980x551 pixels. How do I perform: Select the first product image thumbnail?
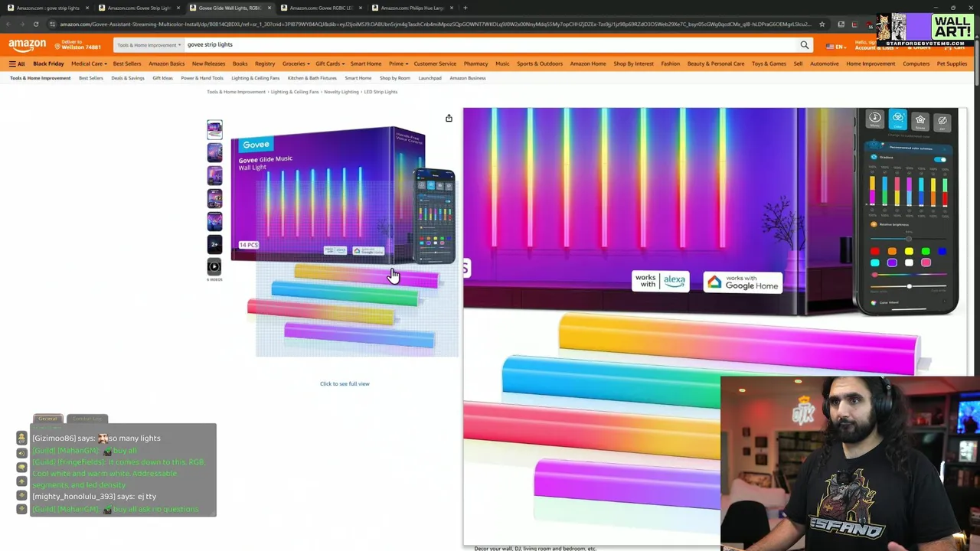(214, 129)
